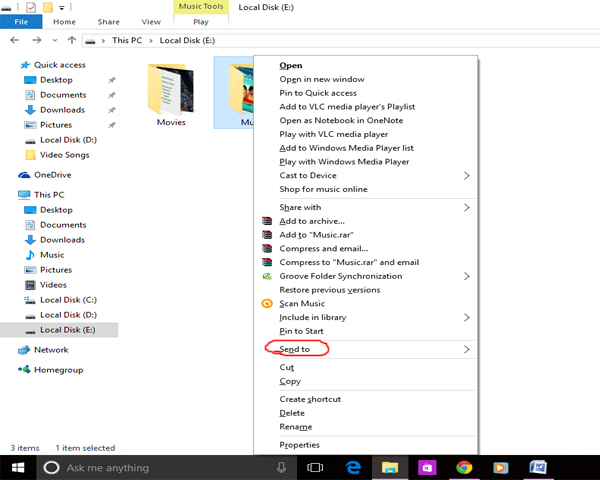Click the pin icon next to Desktop

(112, 80)
